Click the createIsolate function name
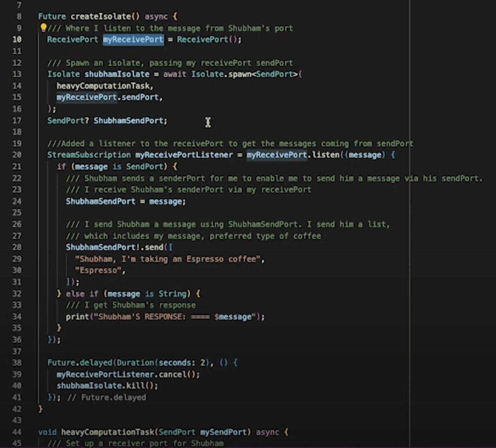The image size is (496, 448). pyautogui.click(x=101, y=16)
